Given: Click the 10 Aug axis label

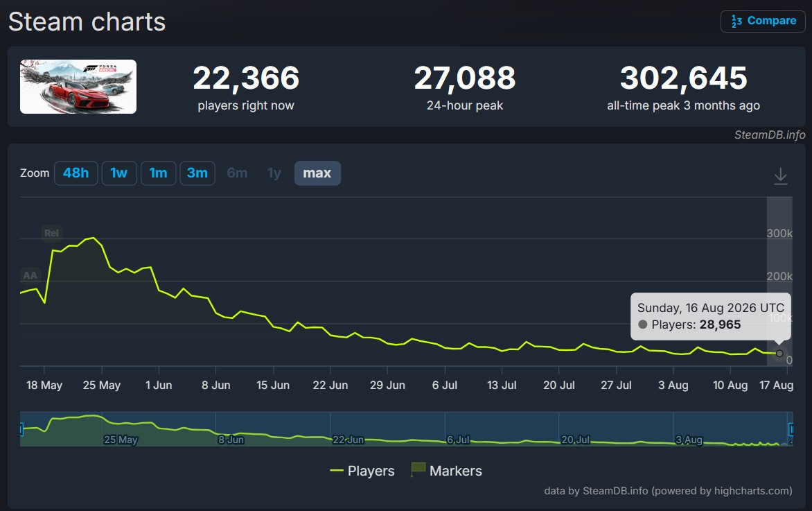Looking at the screenshot, I should coord(730,385).
